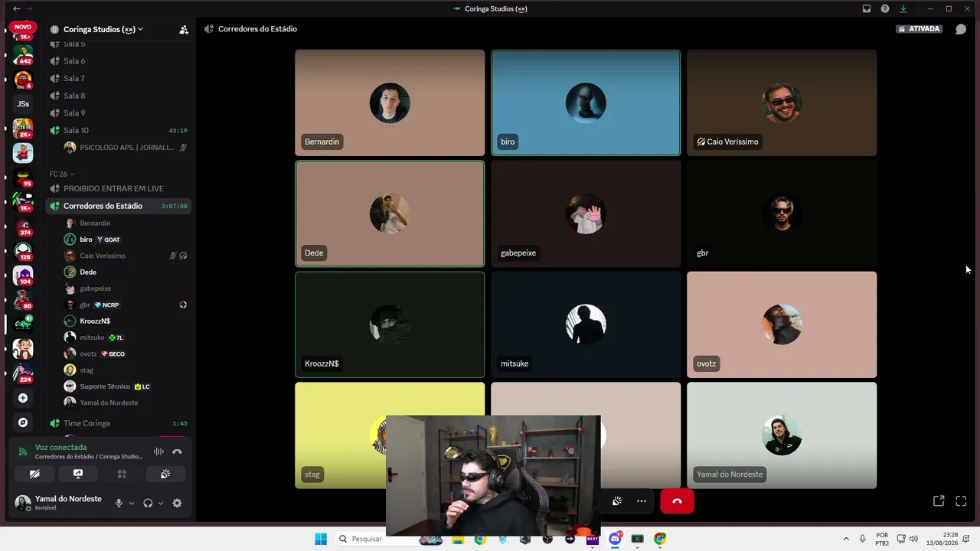The width and height of the screenshot is (980, 551).
Task: Open own profile avatar Yamal do Nordeste
Action: point(23,503)
